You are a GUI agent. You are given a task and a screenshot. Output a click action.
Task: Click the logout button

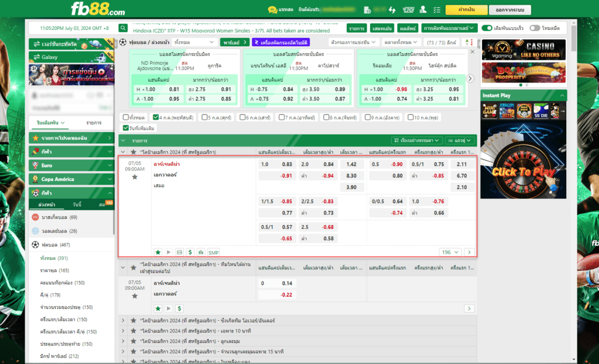(x=510, y=9)
